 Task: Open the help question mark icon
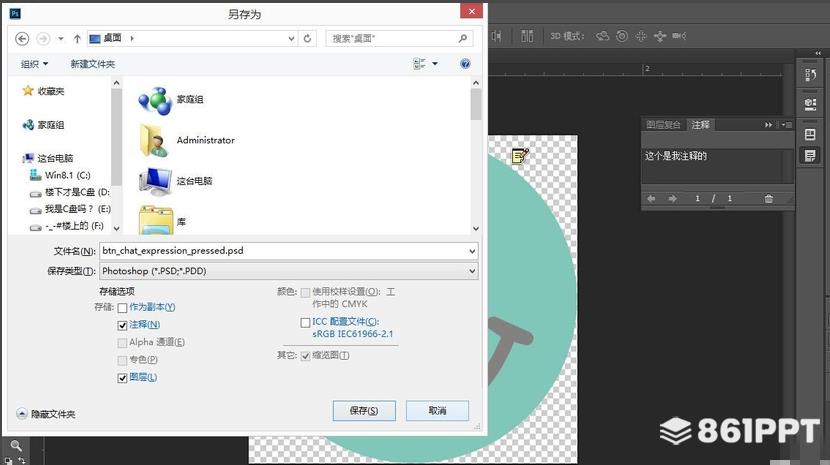[465, 64]
